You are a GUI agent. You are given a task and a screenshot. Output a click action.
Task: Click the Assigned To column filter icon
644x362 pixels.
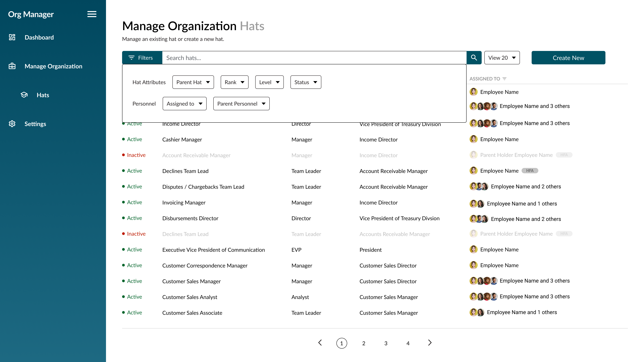click(x=504, y=79)
